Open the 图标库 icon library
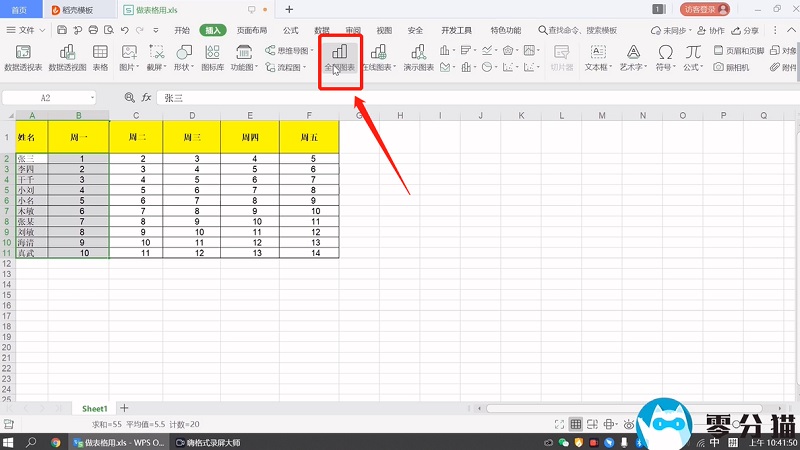The height and width of the screenshot is (450, 800). coord(212,57)
